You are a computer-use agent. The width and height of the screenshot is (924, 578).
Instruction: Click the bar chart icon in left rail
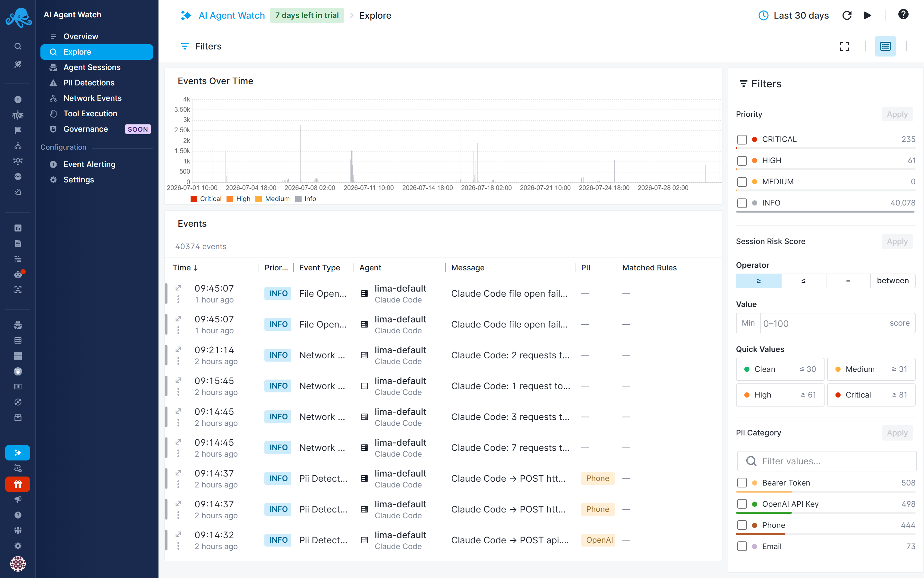(x=18, y=228)
